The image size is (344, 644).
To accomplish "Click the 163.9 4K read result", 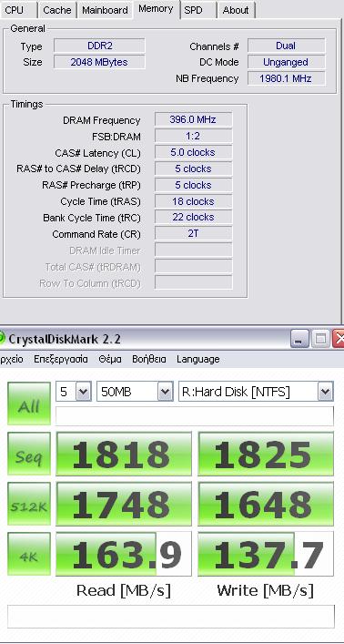I will tap(124, 554).
